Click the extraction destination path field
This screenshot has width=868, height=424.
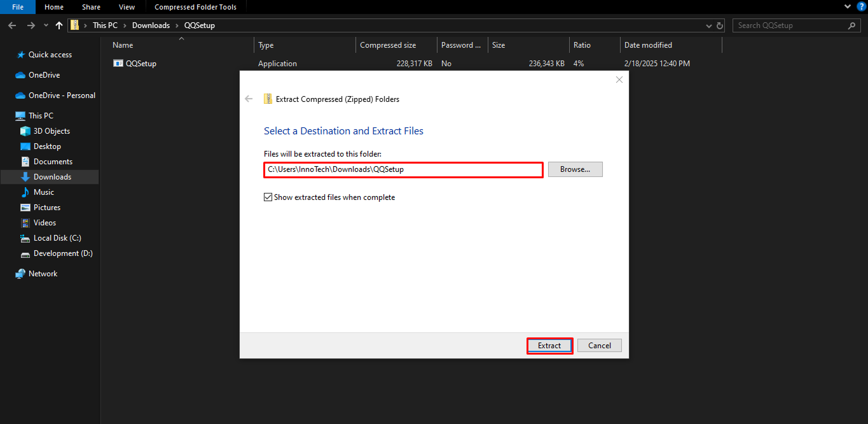(403, 169)
